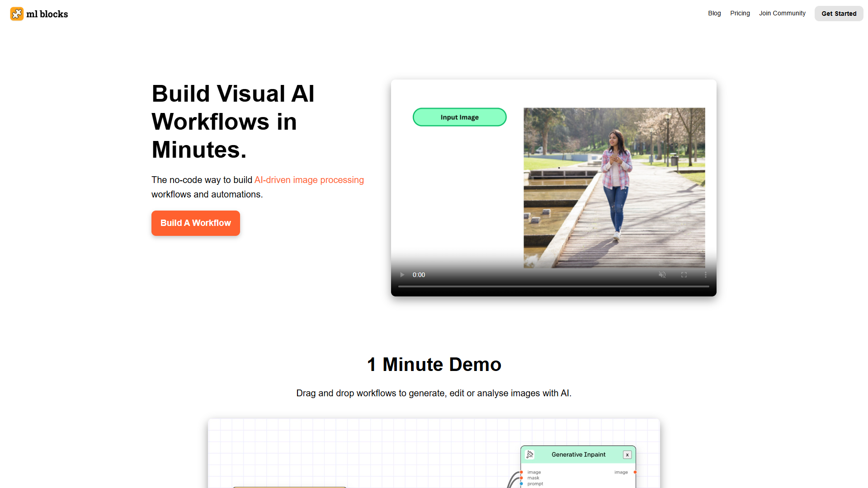Viewport: 868px width, 488px height.
Task: Click the walking woman video frame
Action: pos(614,188)
